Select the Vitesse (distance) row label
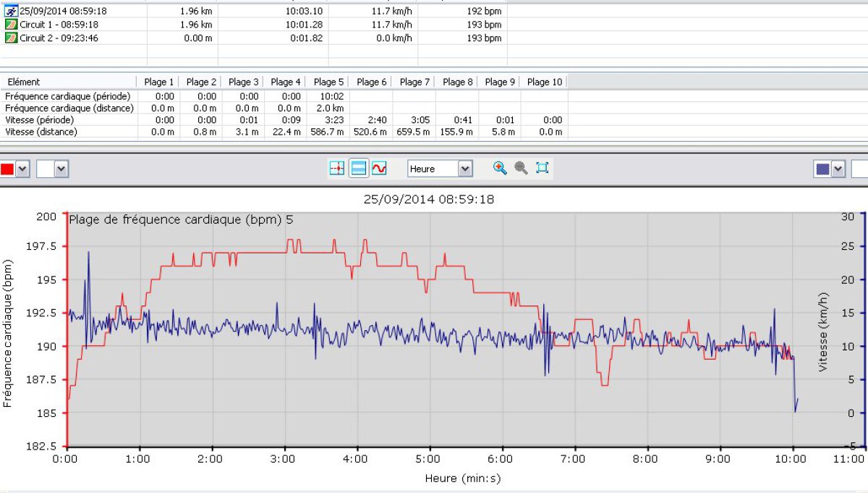The width and height of the screenshot is (868, 493). [41, 132]
